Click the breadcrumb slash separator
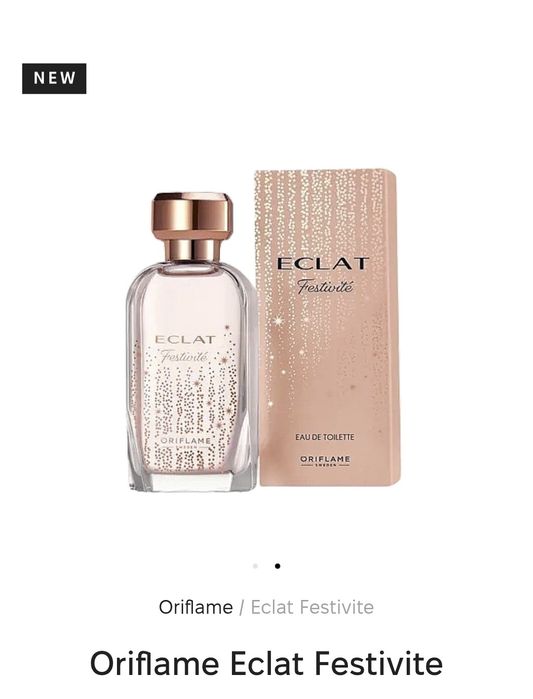This screenshot has height=699, width=533. click(x=242, y=607)
